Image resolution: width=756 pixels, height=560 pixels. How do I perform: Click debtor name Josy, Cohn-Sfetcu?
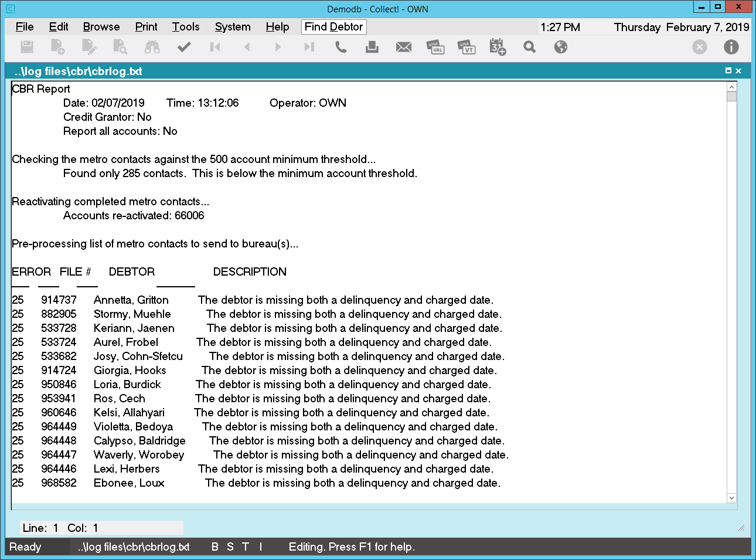point(138,357)
